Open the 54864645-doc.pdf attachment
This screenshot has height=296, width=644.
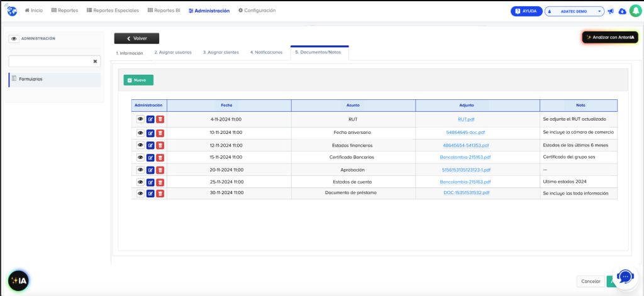pyautogui.click(x=466, y=133)
